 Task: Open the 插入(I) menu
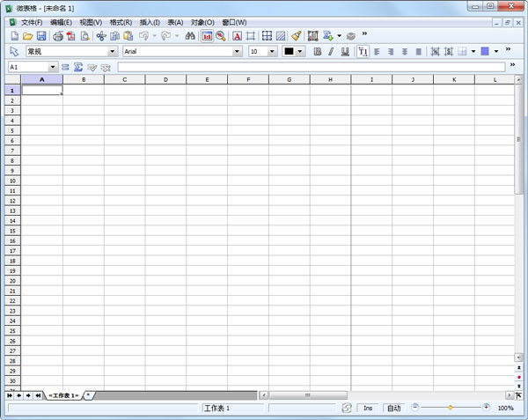(x=150, y=22)
